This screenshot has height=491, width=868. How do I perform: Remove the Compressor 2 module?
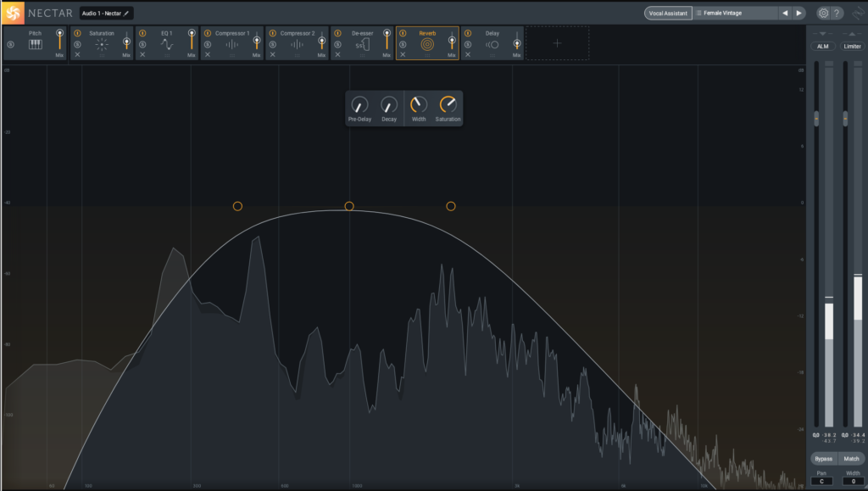coord(272,55)
